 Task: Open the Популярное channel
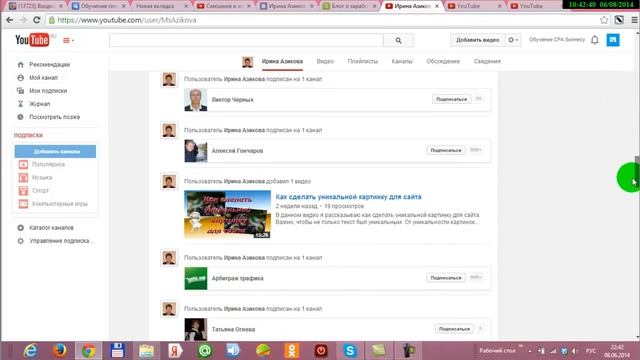click(48, 164)
